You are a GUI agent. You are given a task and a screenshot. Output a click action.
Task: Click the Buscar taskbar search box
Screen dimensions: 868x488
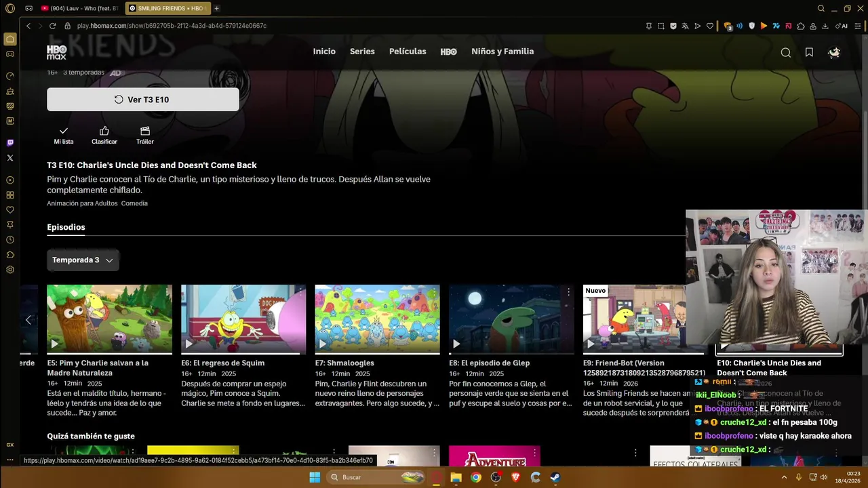pos(376,477)
